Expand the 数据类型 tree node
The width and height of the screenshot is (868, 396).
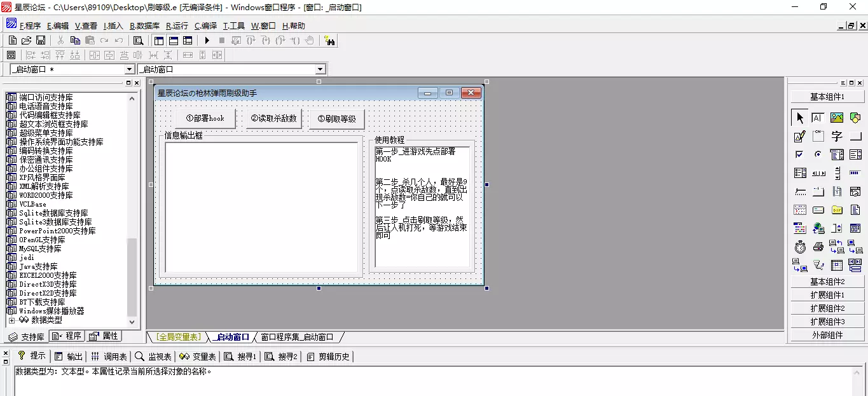click(x=11, y=320)
